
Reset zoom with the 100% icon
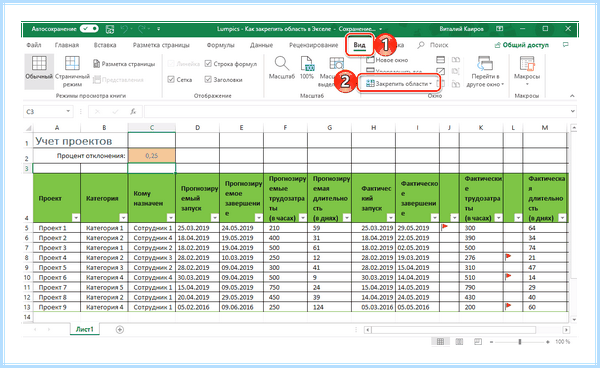click(307, 64)
